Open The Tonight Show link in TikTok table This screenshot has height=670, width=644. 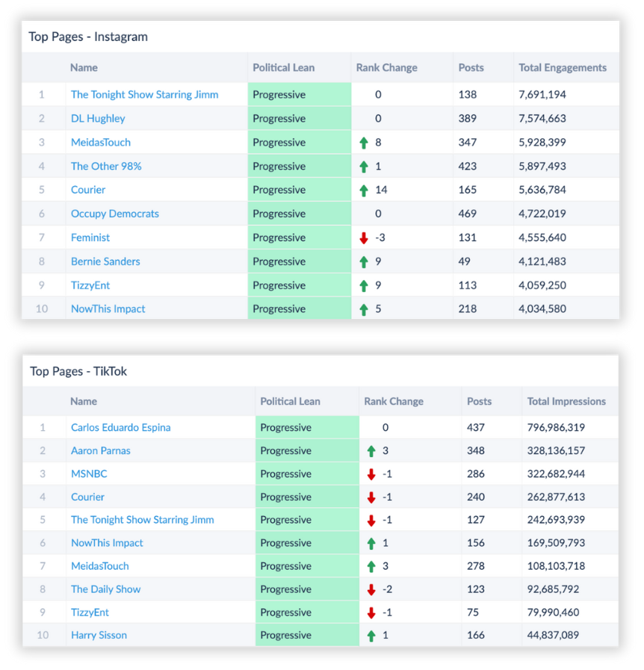[142, 520]
